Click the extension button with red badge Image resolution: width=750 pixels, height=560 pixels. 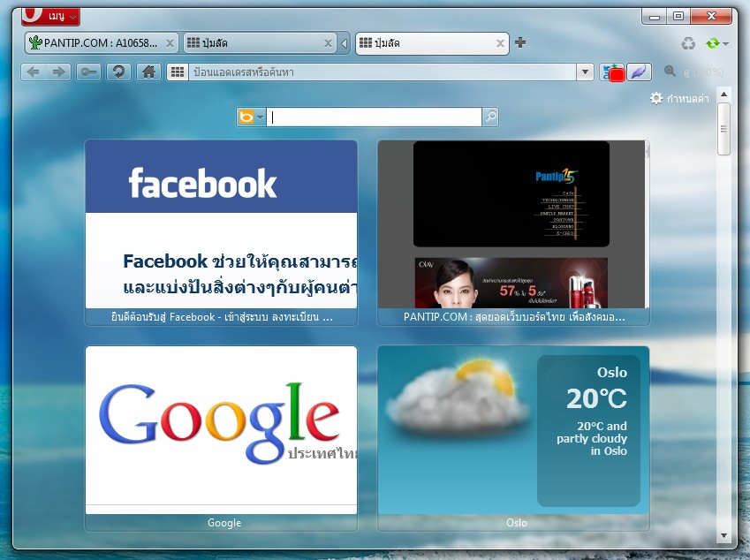pyautogui.click(x=612, y=72)
